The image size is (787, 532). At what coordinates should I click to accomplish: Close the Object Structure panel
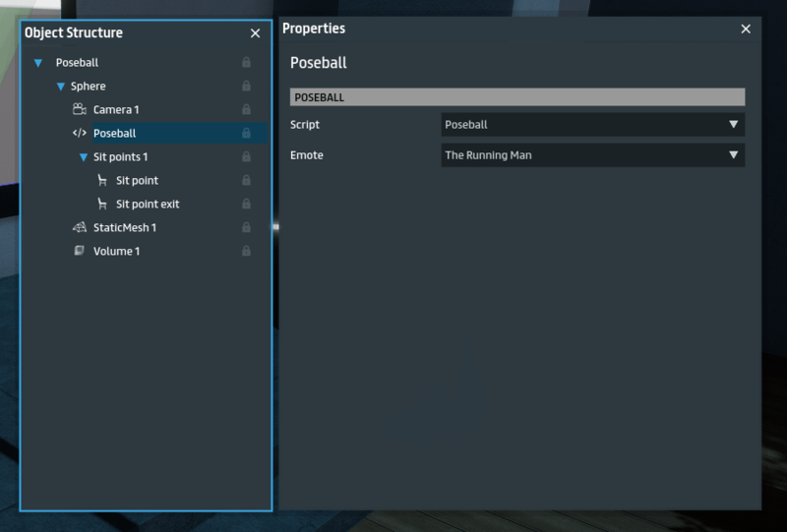tap(255, 33)
